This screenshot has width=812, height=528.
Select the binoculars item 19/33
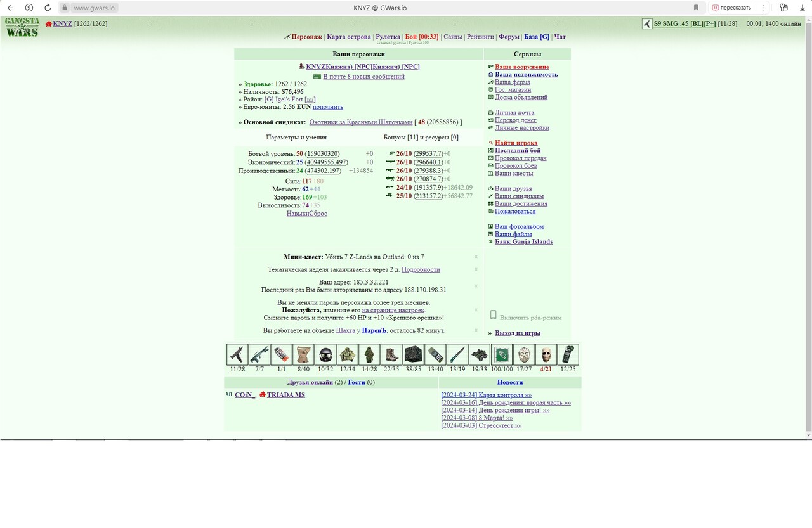(480, 354)
